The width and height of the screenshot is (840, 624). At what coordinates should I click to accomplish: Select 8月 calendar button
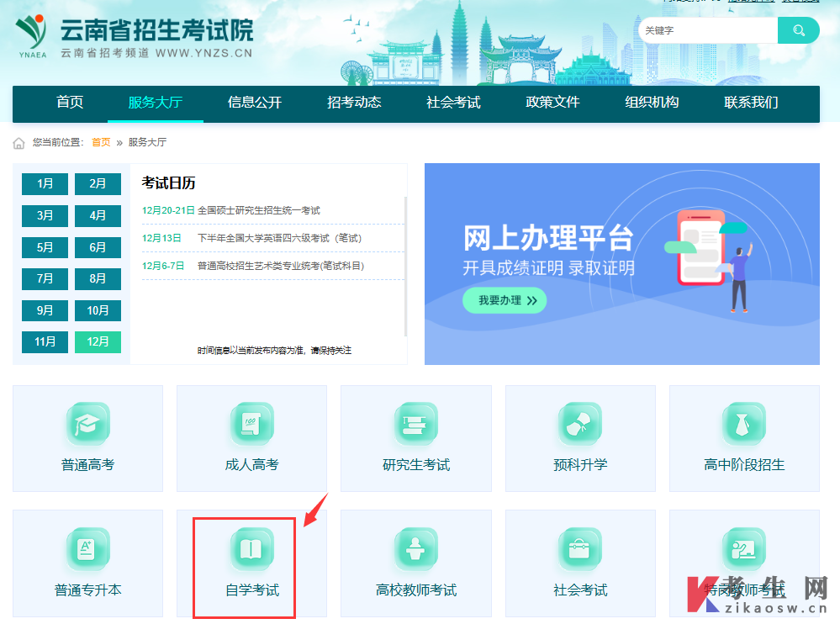tap(98, 279)
